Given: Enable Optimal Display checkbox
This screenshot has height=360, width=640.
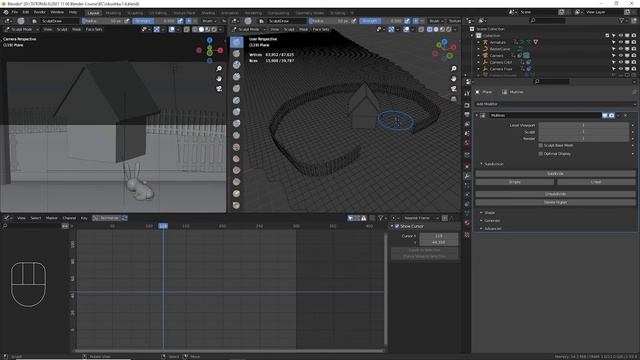Looking at the screenshot, I should coord(541,154).
